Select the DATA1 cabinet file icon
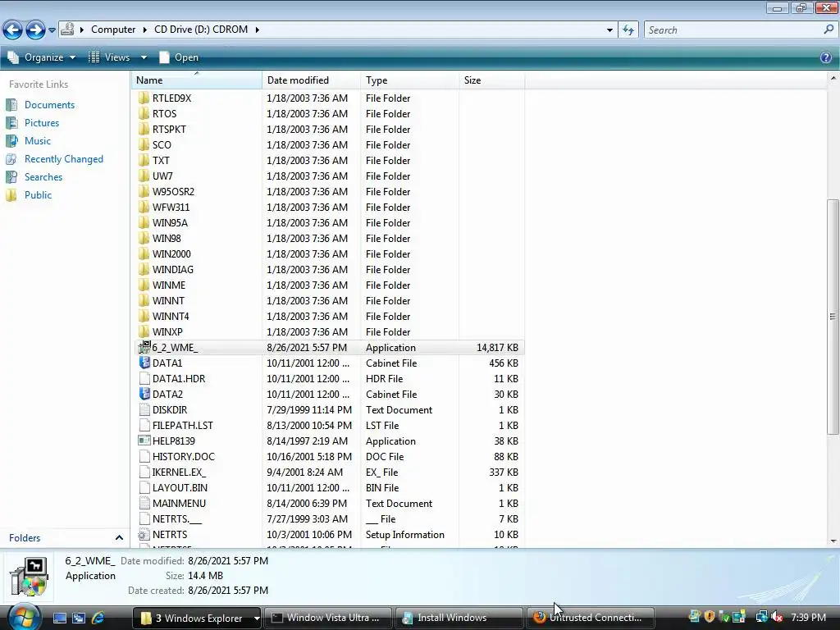Screen dimensions: 840x630 pyautogui.click(x=144, y=363)
